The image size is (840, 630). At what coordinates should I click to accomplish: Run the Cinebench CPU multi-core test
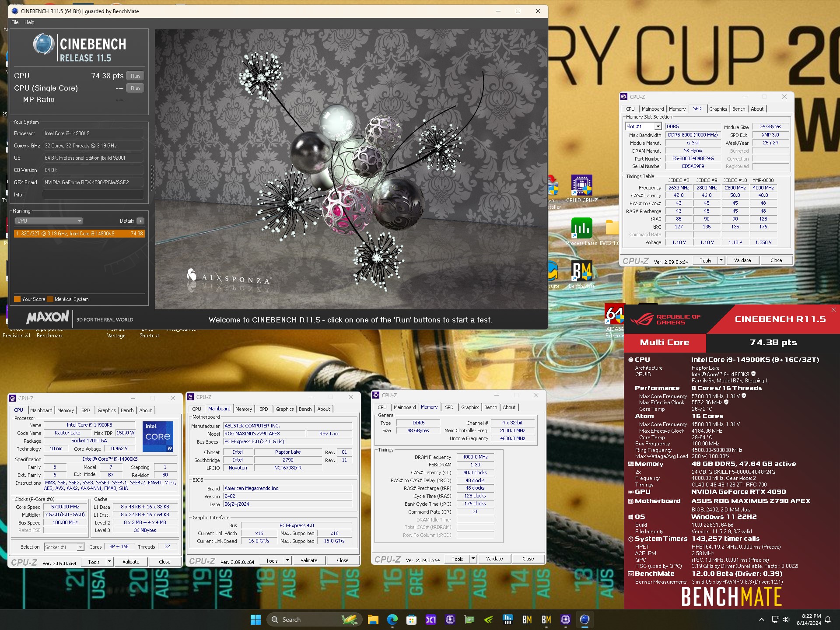pos(135,76)
